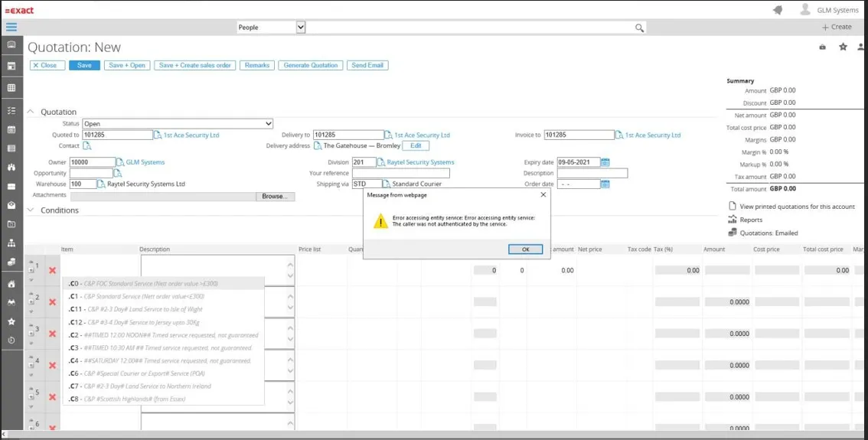Click the Description input field
Viewport: 868px width, 440px height.
592,174
